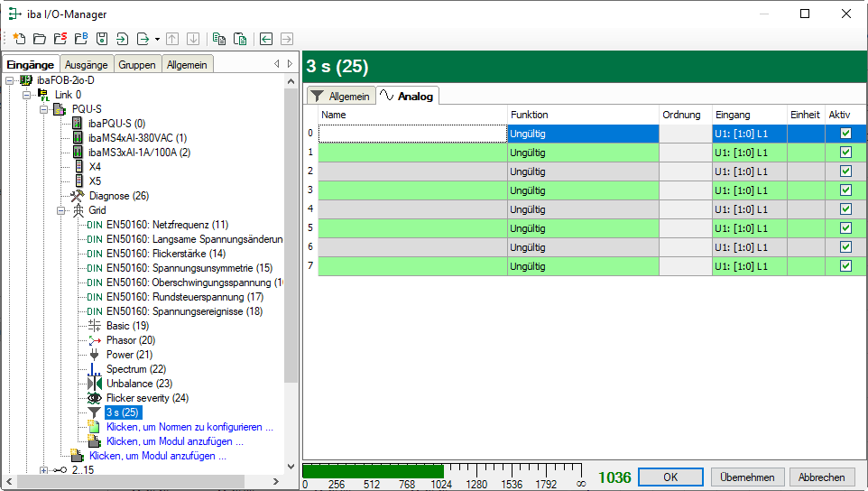Click the Name field in row 0
The height and width of the screenshot is (491, 868).
pos(412,133)
